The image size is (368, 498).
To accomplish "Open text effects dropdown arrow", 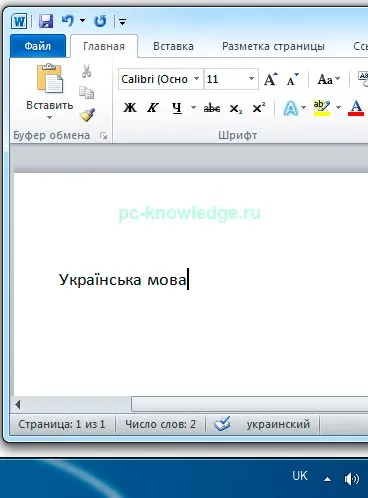I will click(303, 107).
